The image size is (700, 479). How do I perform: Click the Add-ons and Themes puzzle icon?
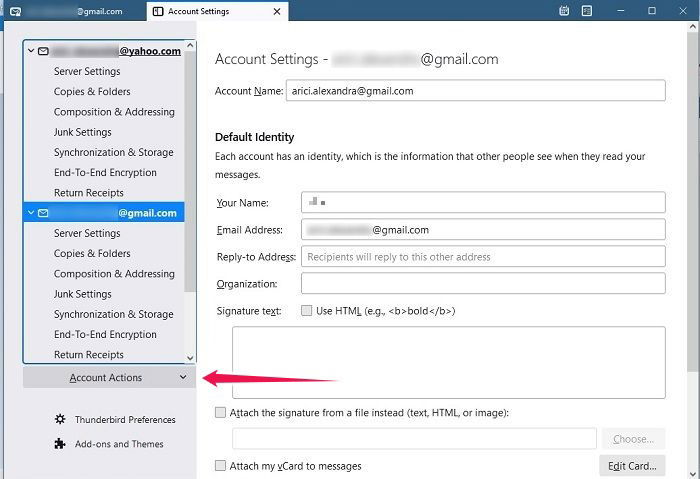coord(60,444)
